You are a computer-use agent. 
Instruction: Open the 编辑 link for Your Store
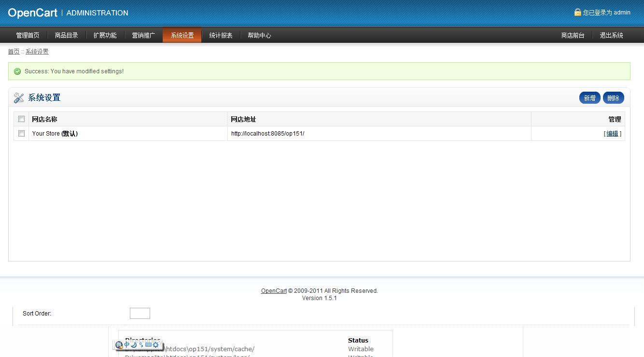[x=612, y=134]
